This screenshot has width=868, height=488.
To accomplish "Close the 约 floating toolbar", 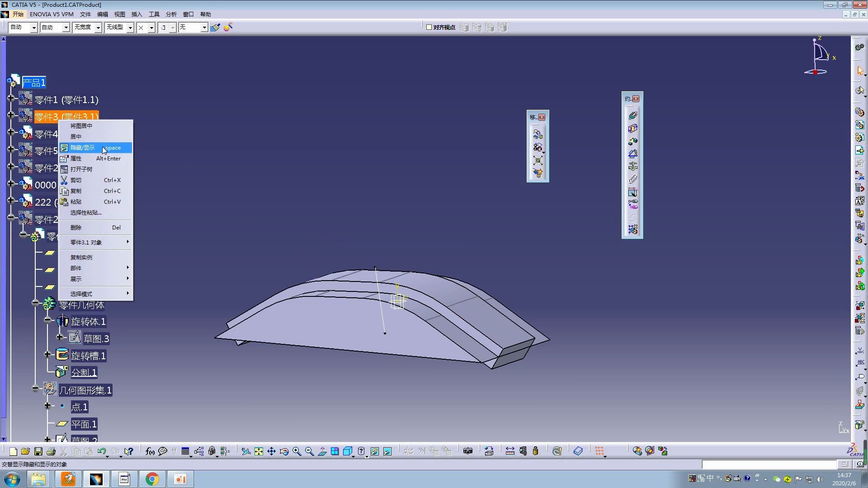I will [636, 99].
